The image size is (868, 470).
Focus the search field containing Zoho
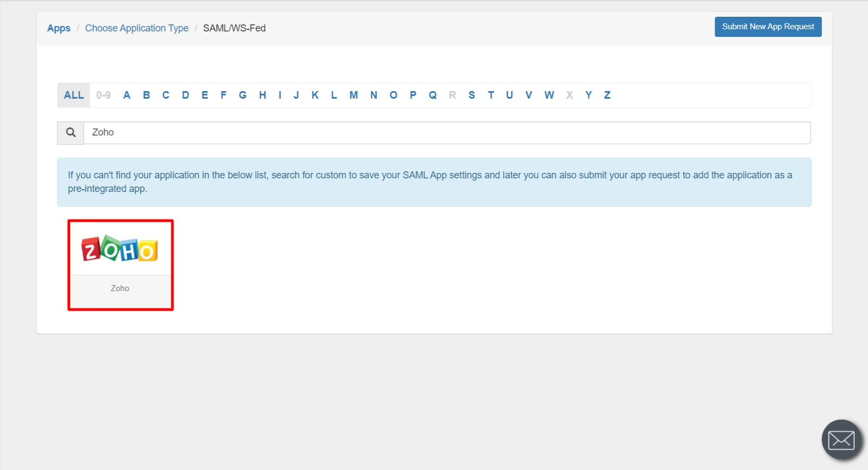[x=447, y=133]
